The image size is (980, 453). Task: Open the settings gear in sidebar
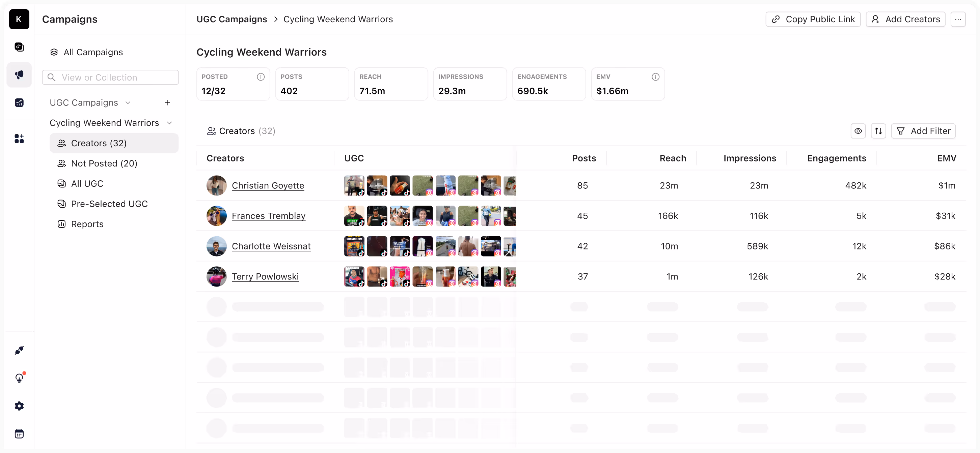coord(19,406)
